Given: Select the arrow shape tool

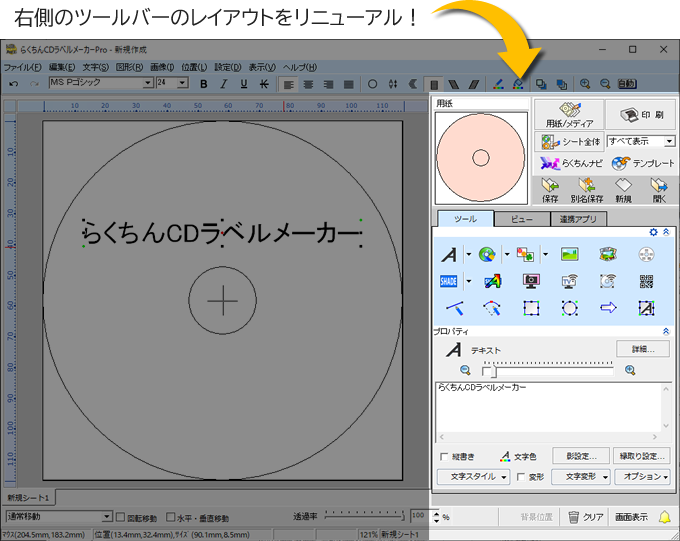Looking at the screenshot, I should [x=608, y=308].
